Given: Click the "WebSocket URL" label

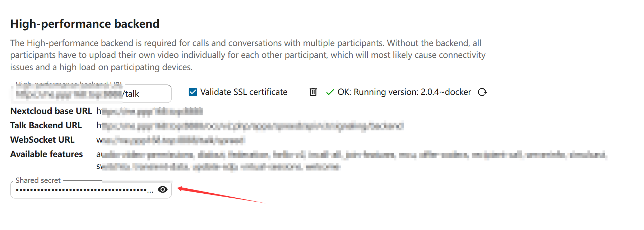Looking at the screenshot, I should [x=42, y=140].
